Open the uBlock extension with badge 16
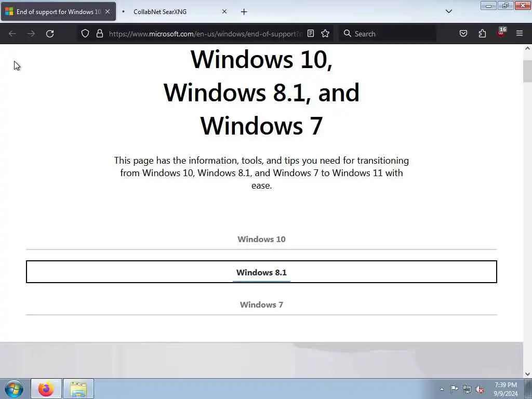Screen dimensions: 532x399 [x=501, y=33]
